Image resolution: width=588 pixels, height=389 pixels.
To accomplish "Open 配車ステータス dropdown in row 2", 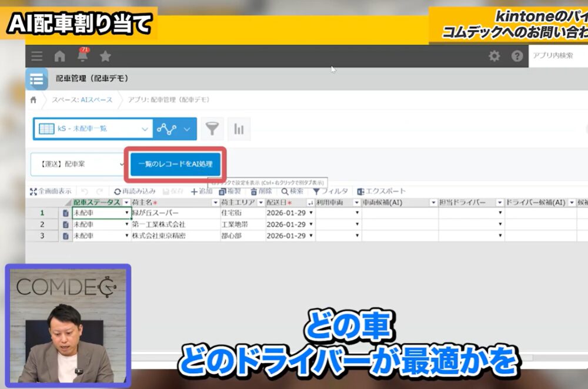I will (127, 224).
